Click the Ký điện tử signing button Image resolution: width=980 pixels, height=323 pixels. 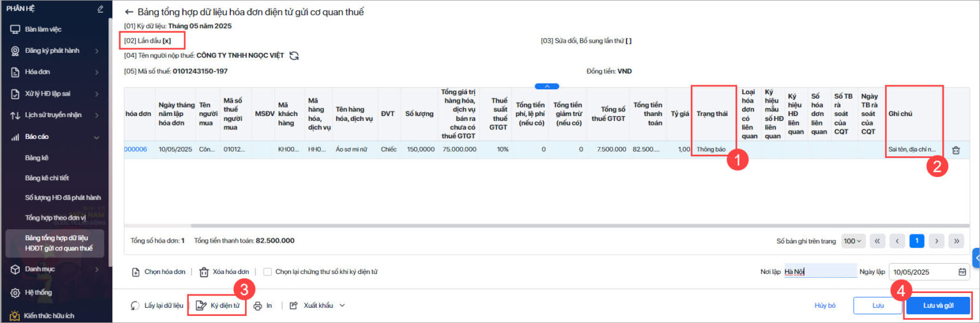(217, 305)
